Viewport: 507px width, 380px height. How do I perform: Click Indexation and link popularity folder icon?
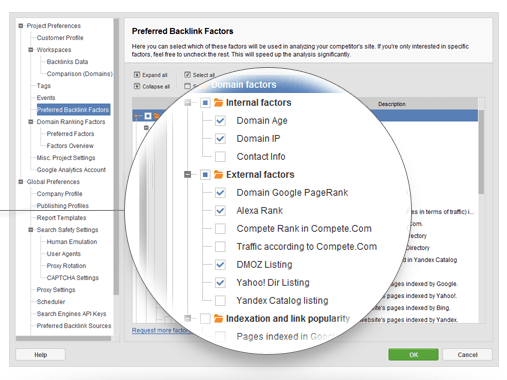pyautogui.click(x=218, y=318)
